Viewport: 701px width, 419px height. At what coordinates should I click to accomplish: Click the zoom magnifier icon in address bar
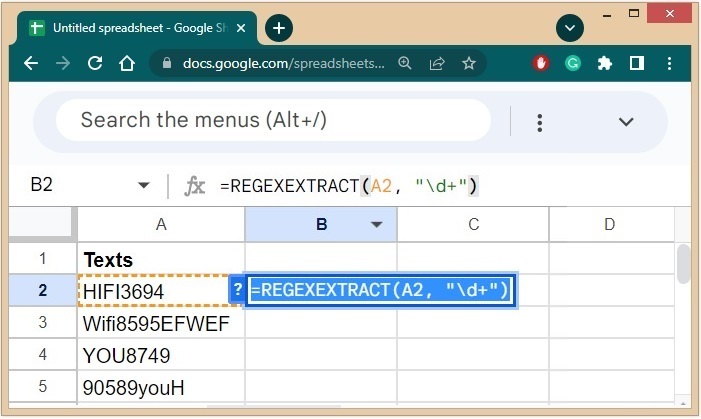click(405, 63)
